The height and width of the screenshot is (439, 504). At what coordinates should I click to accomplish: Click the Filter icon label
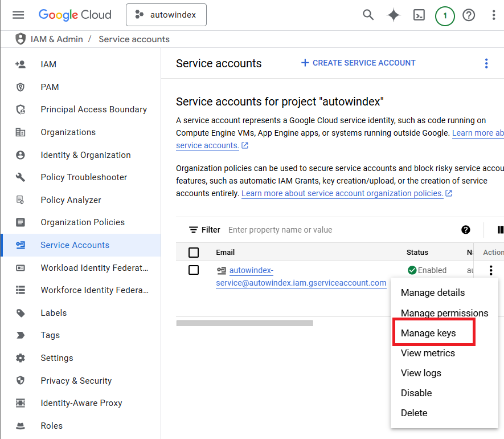coord(204,230)
